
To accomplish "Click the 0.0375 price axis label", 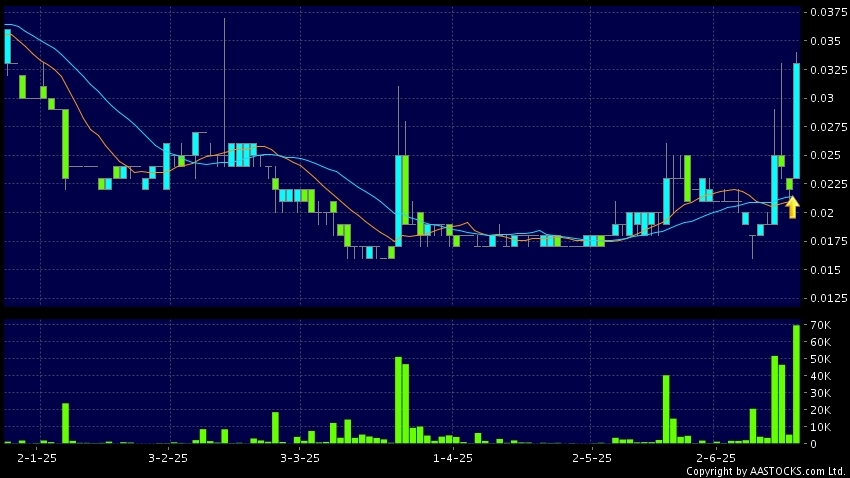I will (828, 12).
